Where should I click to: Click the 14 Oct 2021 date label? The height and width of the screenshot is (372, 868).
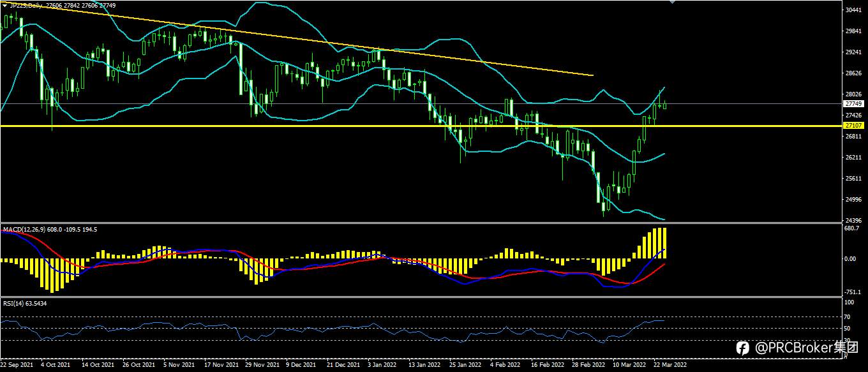point(98,366)
